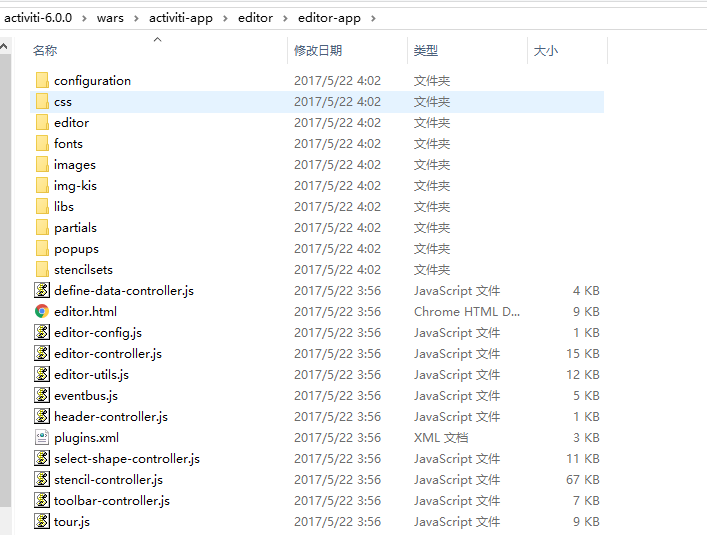
Task: Select the file name editor.html
Action: click(85, 311)
